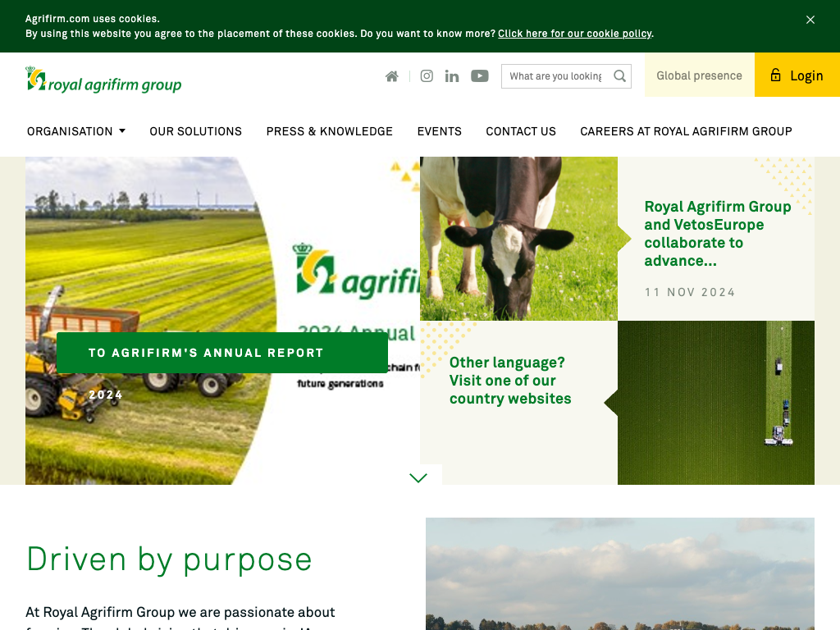This screenshot has height=630, width=840.
Task: Open the Global presence selector
Action: (699, 75)
